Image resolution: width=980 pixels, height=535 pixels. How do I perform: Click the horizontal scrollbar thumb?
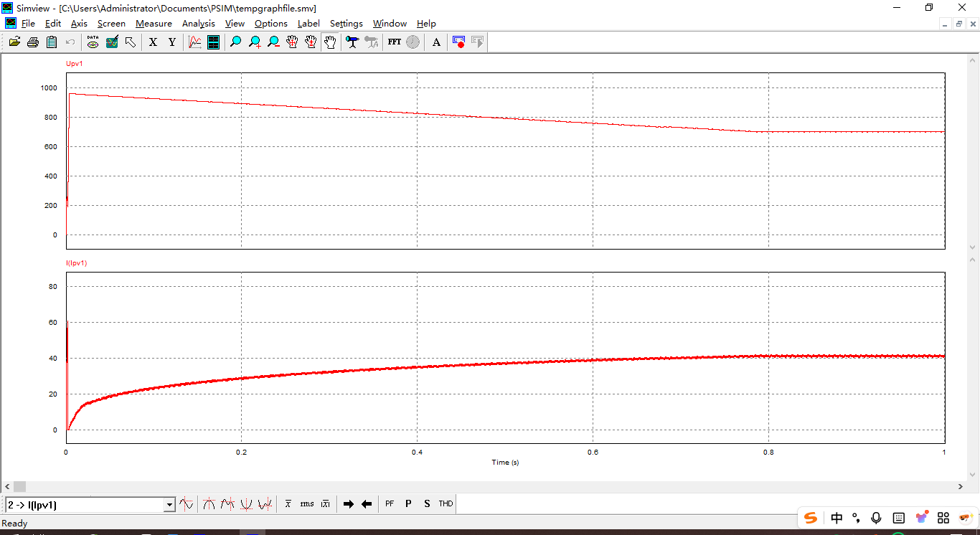coord(19,487)
